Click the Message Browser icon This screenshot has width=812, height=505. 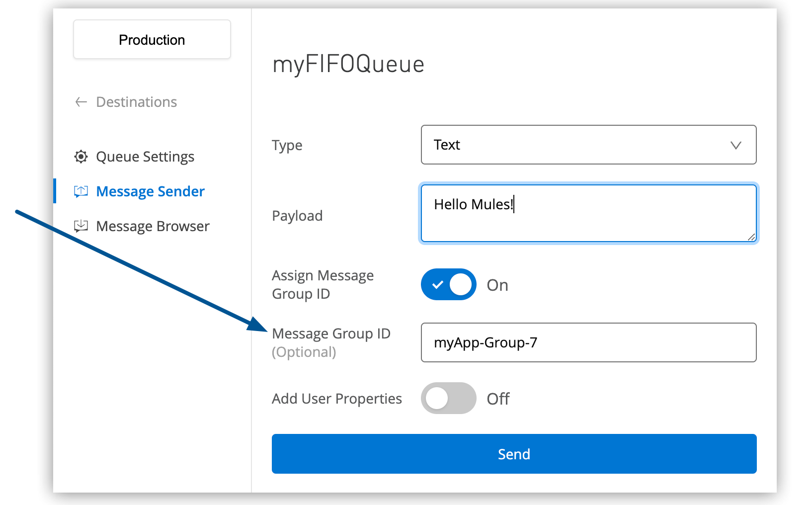pos(81,226)
